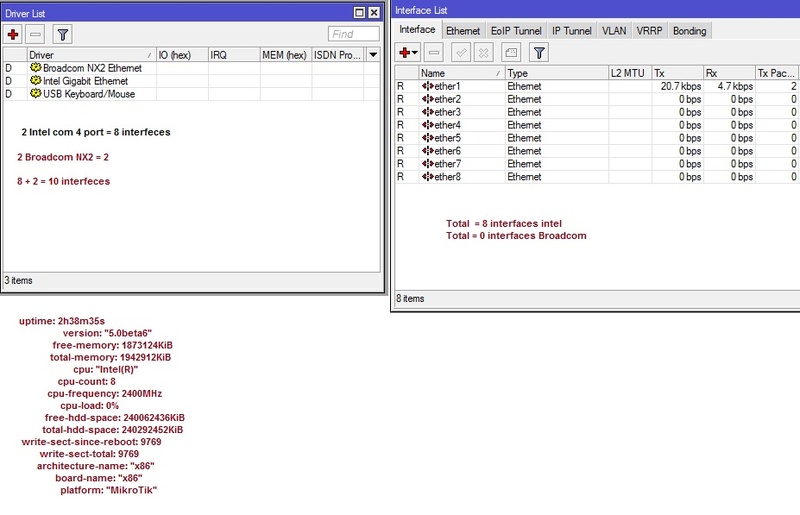The width and height of the screenshot is (800, 515).
Task: Open the IP Tunnel tab
Action: coord(572,31)
